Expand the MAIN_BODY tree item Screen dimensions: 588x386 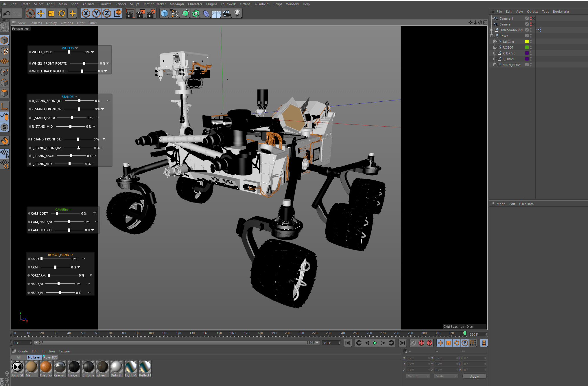(495, 65)
